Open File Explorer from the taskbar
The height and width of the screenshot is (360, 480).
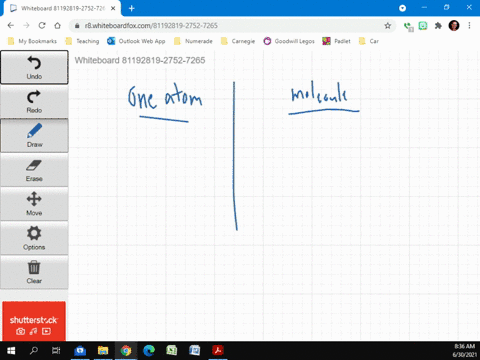point(103,350)
